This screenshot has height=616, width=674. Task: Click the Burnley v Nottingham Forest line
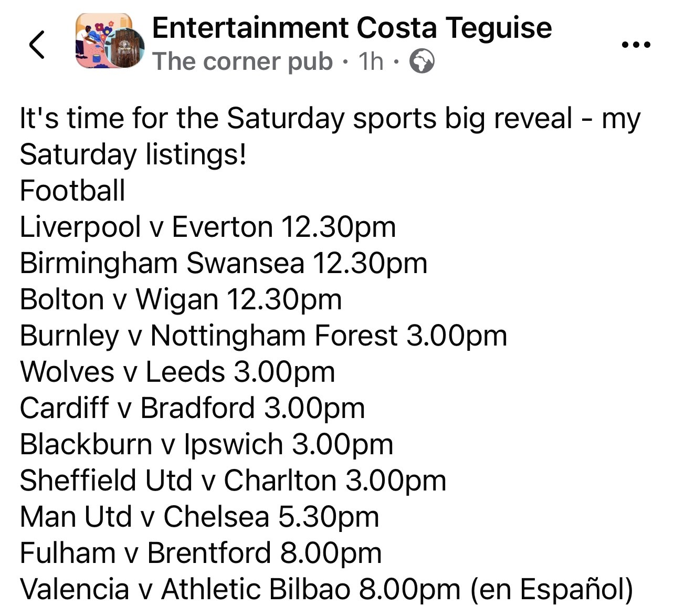[264, 336]
